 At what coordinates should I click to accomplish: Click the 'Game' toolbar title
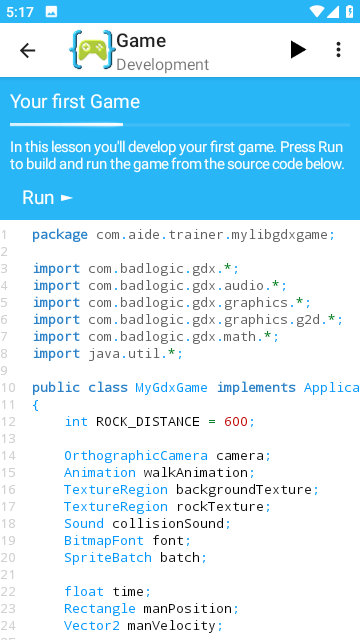pyautogui.click(x=141, y=41)
